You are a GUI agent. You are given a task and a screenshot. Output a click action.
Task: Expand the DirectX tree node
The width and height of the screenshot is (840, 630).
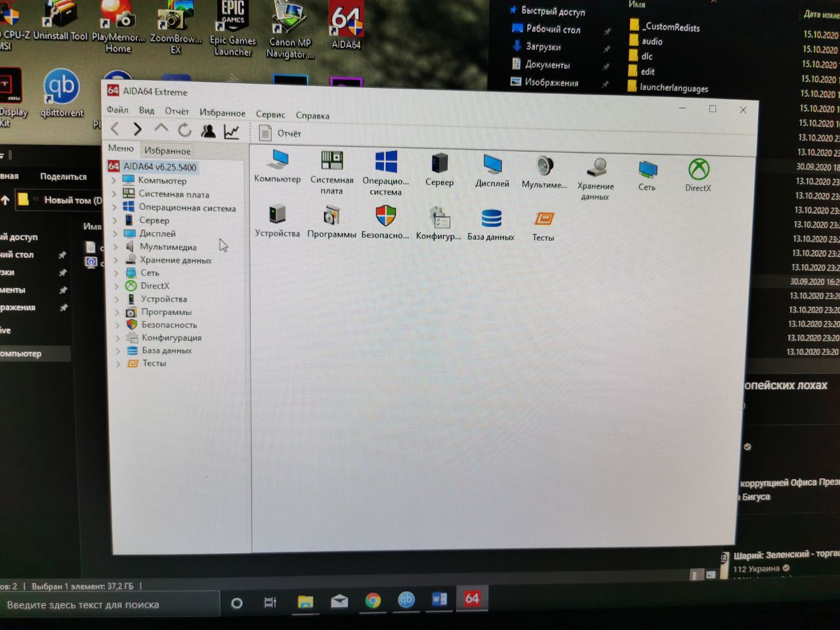coord(117,285)
